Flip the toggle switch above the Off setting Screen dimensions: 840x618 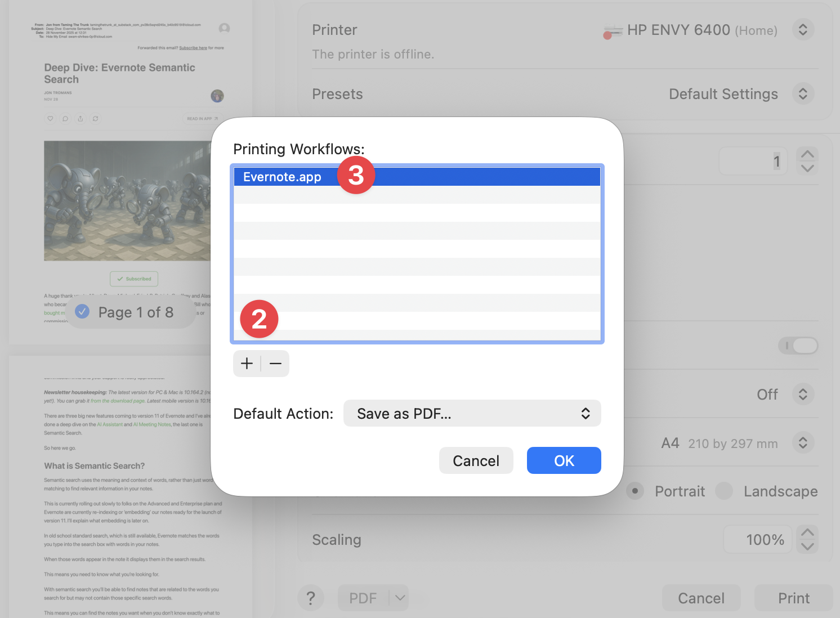798,346
